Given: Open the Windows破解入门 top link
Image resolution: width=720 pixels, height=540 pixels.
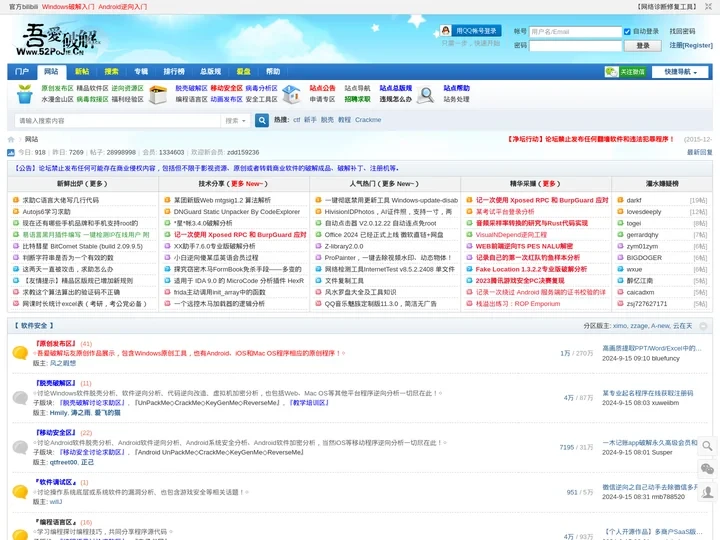Looking at the screenshot, I should coord(68,7).
